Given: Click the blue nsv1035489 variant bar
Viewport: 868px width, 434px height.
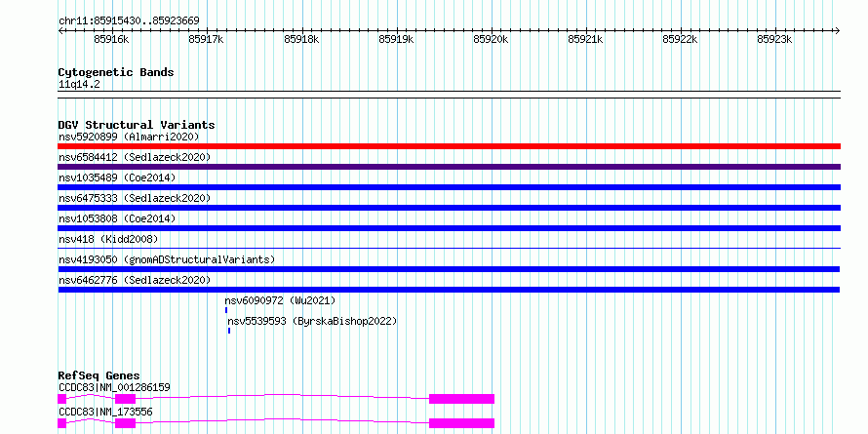Looking at the screenshot, I should pos(449,187).
